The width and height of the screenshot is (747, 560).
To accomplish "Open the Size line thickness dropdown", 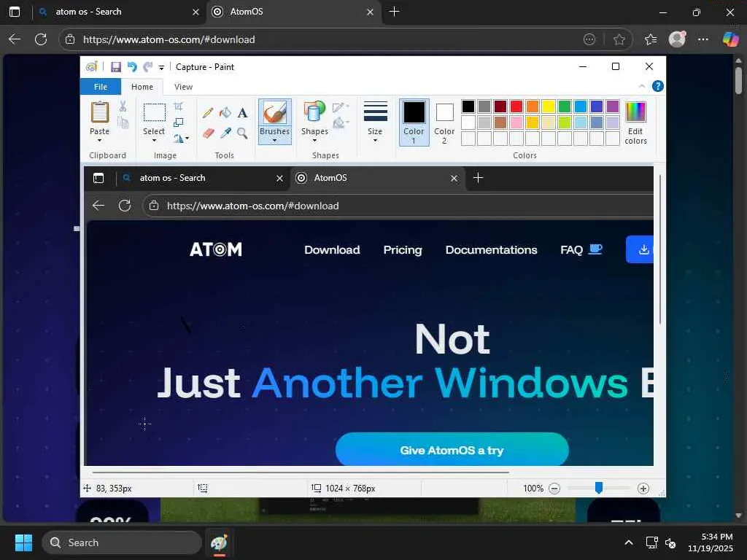I will (376, 121).
